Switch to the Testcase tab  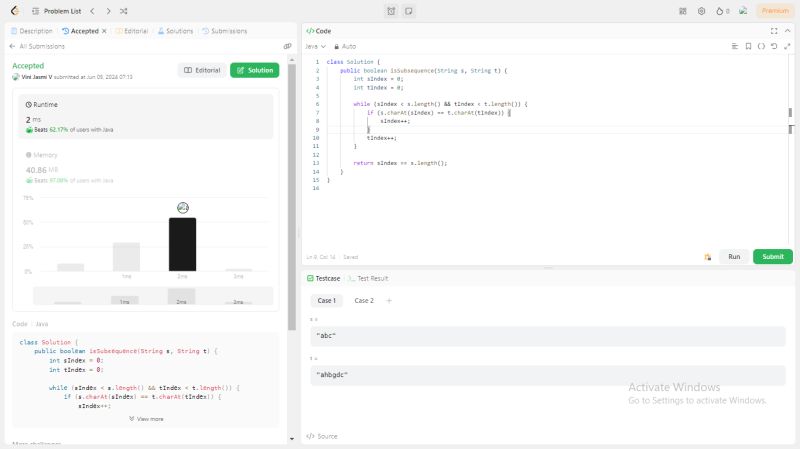coord(323,279)
